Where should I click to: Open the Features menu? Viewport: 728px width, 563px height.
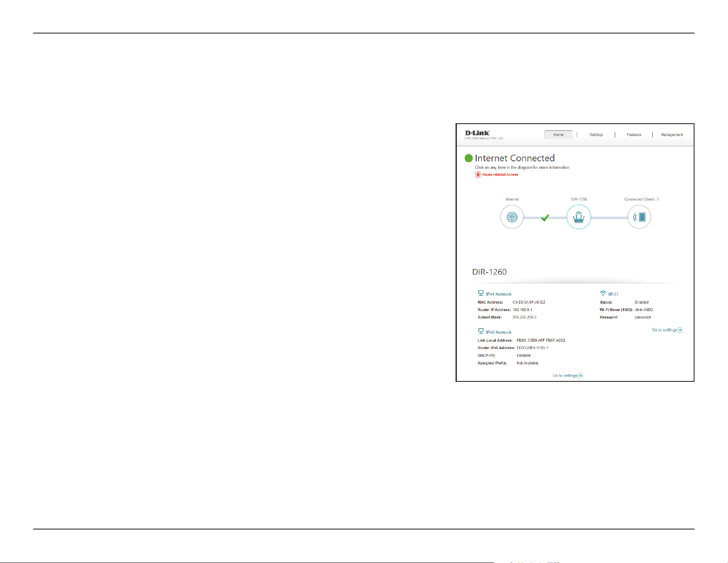click(634, 135)
